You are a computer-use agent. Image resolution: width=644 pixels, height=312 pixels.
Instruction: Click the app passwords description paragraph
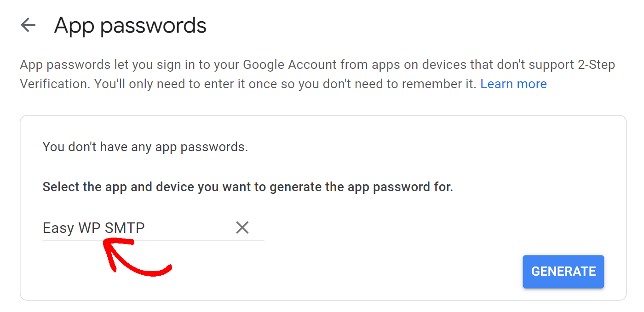[x=317, y=74]
